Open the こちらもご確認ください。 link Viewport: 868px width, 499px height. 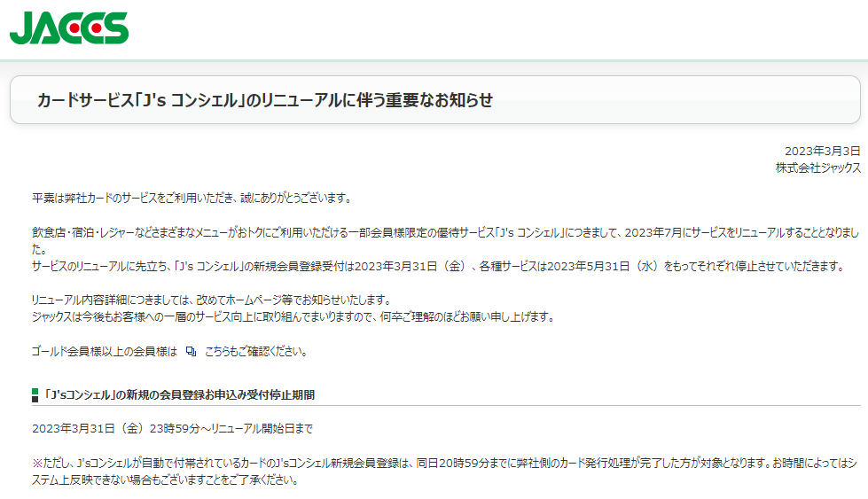pos(256,351)
